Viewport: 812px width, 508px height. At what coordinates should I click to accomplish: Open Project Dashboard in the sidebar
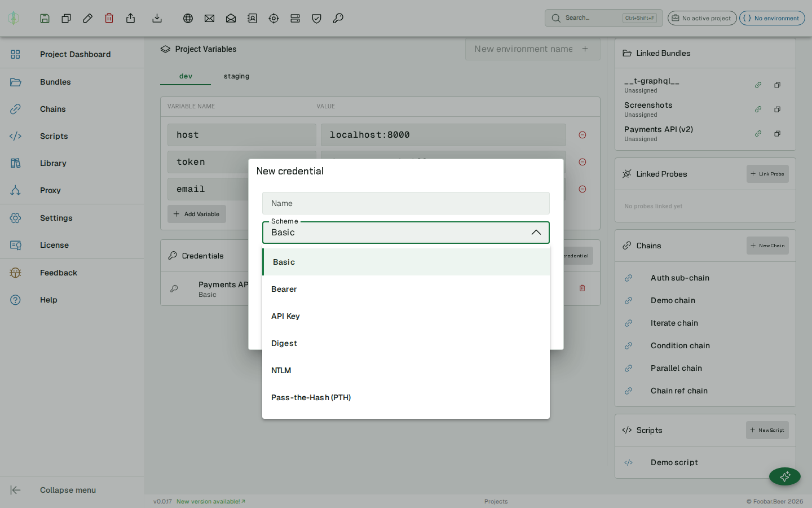click(x=72, y=54)
